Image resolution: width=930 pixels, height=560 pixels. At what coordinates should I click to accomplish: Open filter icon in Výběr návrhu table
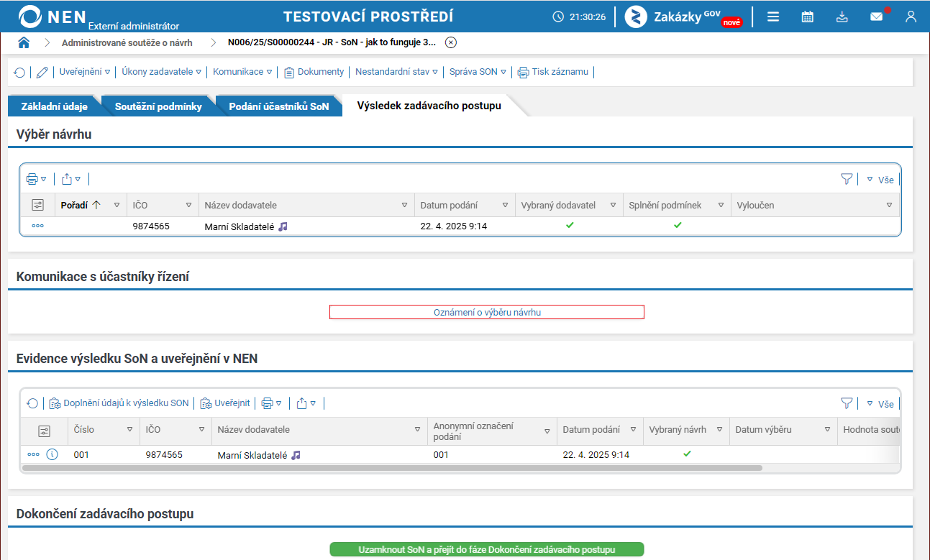847,179
